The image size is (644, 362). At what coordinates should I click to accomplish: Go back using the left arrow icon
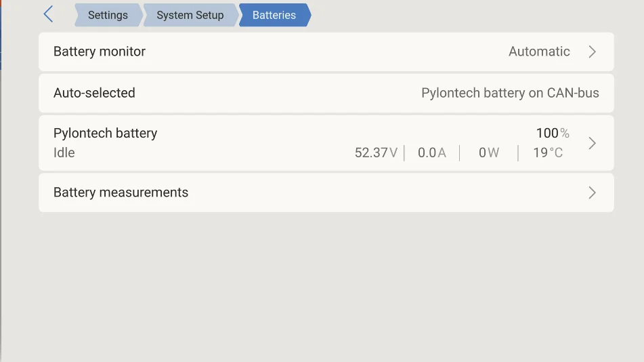coord(49,14)
